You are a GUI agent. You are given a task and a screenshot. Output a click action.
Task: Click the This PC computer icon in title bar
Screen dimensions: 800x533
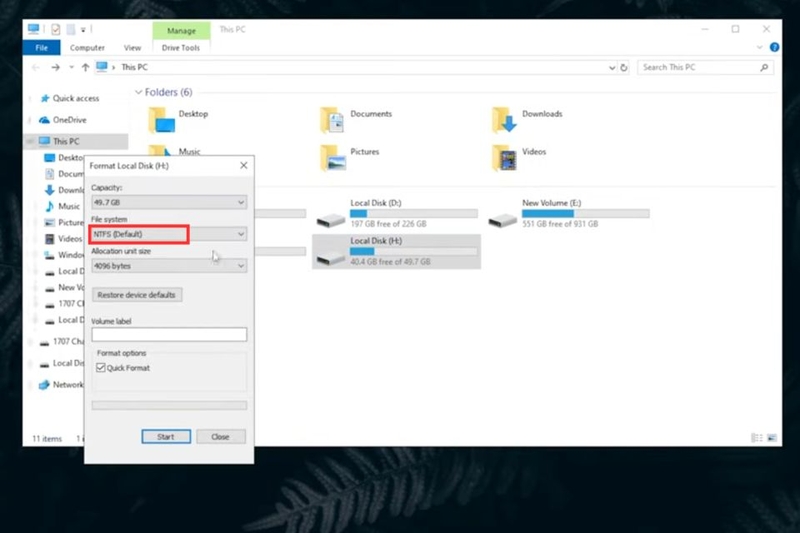point(34,29)
